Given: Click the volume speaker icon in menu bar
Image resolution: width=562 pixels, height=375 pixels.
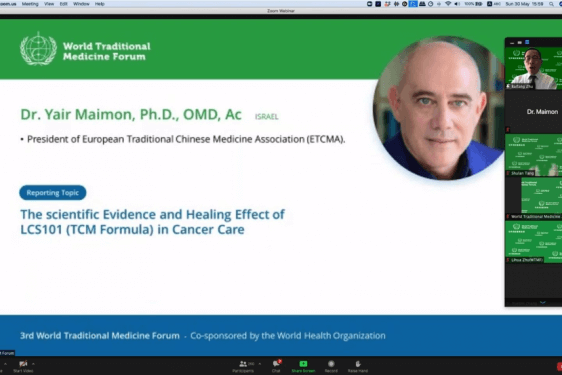Looking at the screenshot, I should coord(457,4).
